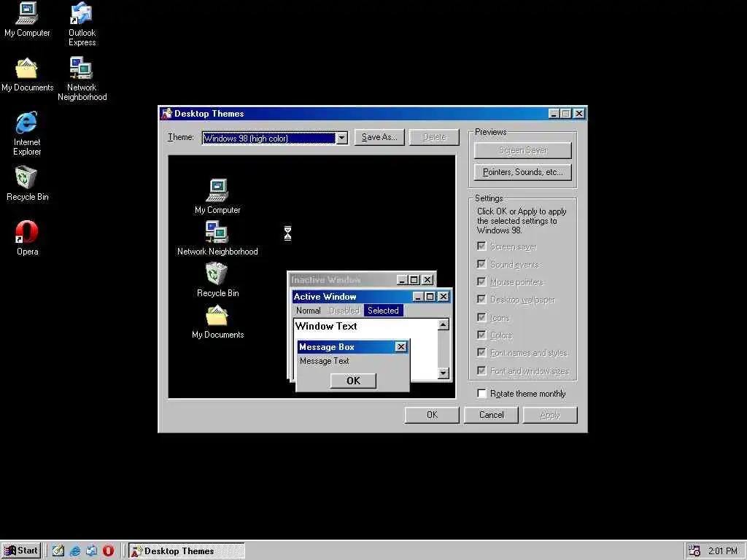Click Delete theme button
The image size is (747, 560).
[x=435, y=137]
